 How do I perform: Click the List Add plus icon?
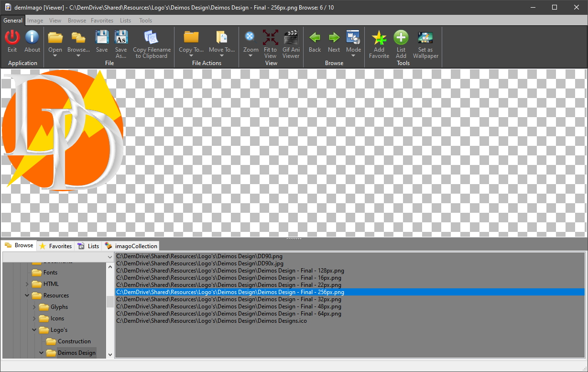click(401, 37)
